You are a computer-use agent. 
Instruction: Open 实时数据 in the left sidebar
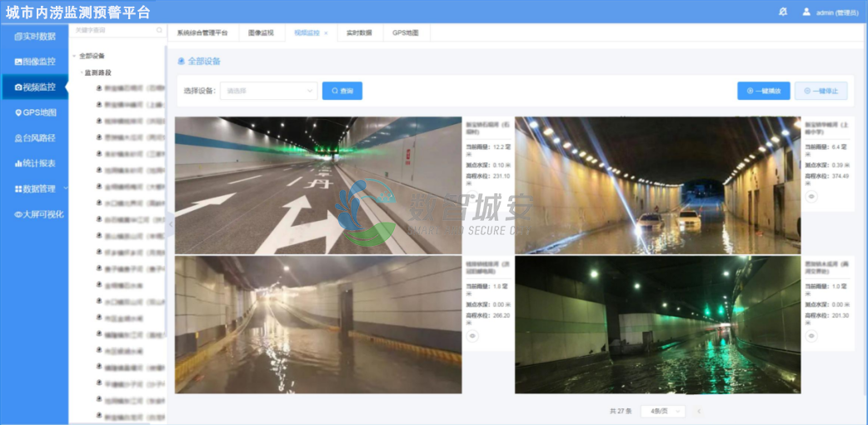click(x=34, y=37)
